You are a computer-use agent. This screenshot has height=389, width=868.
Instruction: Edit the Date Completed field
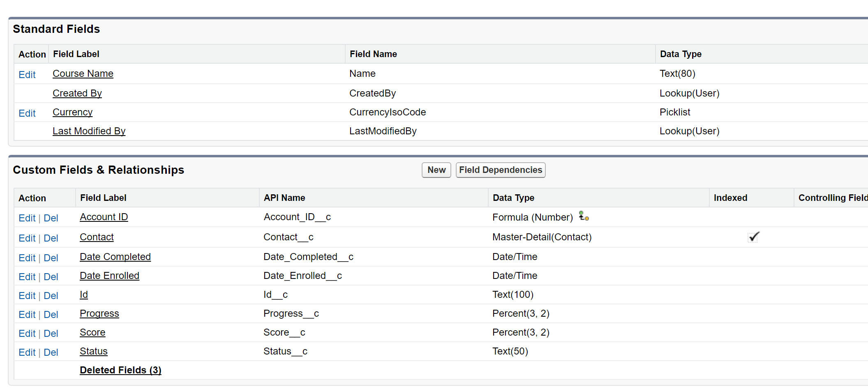[x=27, y=258]
